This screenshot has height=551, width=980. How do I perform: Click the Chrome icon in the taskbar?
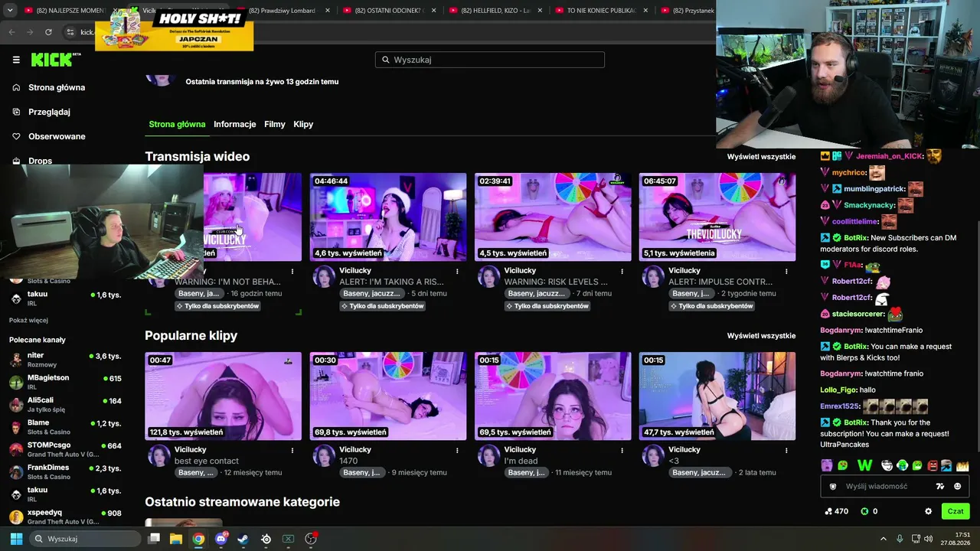(x=198, y=539)
